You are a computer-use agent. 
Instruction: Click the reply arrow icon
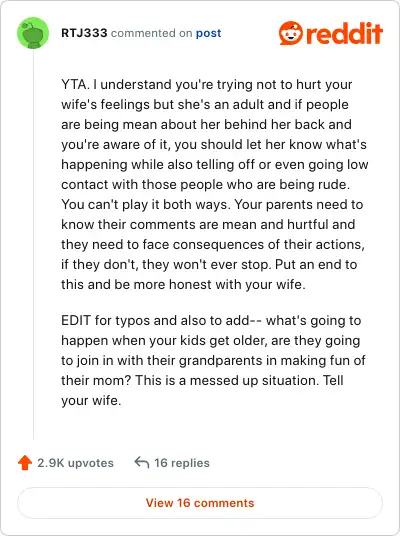point(142,462)
